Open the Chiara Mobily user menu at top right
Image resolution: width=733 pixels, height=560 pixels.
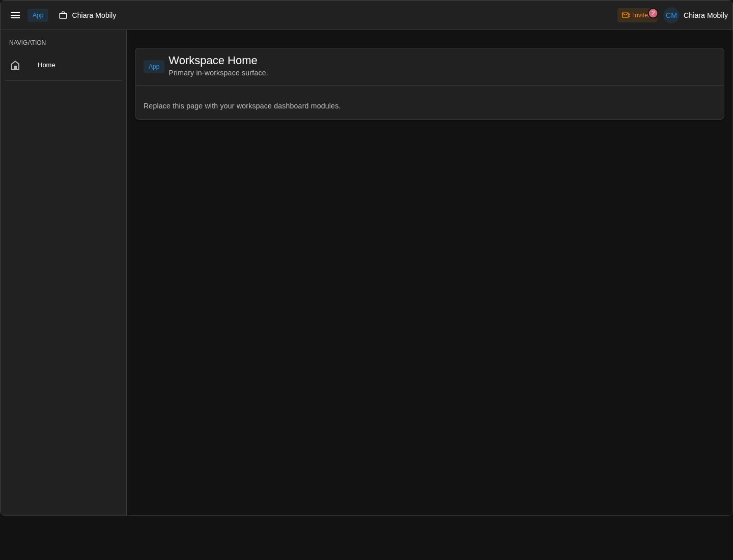696,15
